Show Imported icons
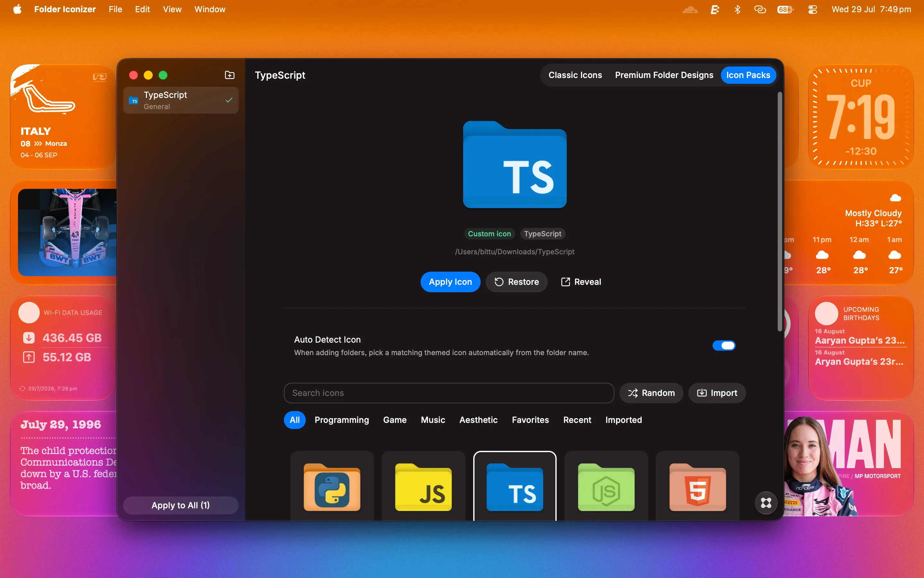Screen dimensions: 924x578 pos(623,420)
